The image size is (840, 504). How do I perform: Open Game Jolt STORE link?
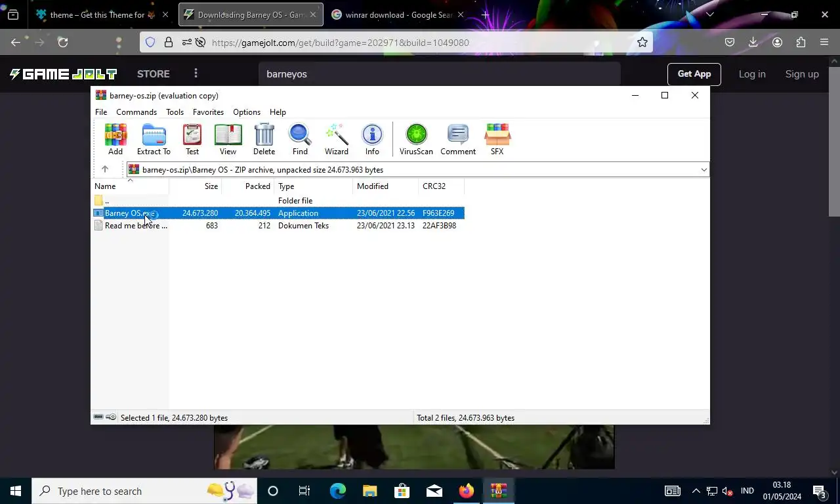click(154, 74)
